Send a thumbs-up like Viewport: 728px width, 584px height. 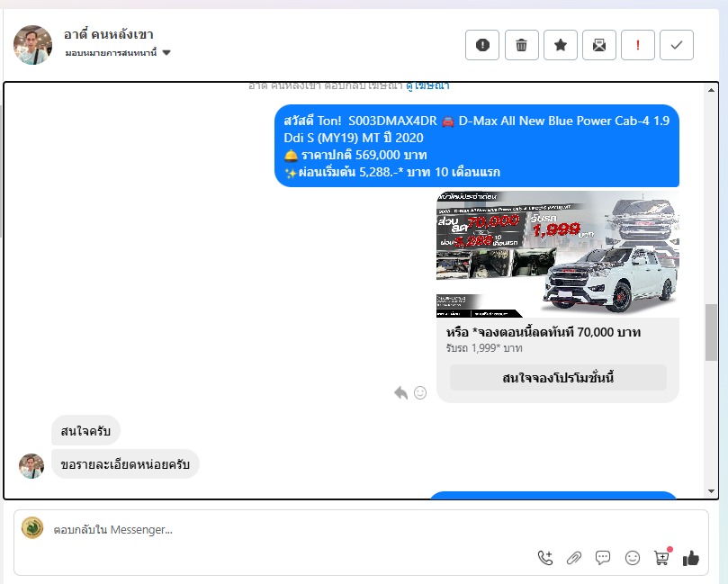click(691, 558)
